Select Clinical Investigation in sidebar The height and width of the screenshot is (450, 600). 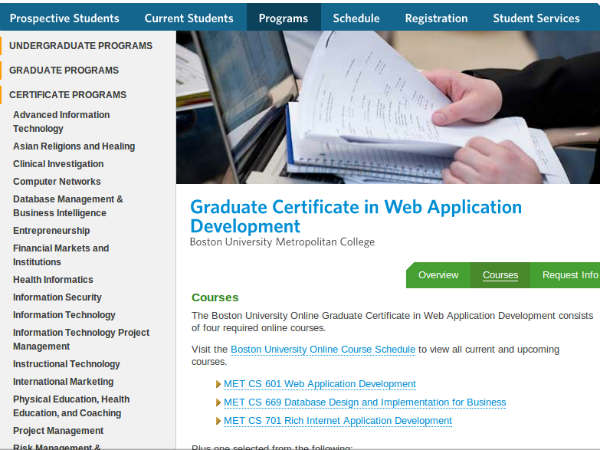[x=58, y=164]
